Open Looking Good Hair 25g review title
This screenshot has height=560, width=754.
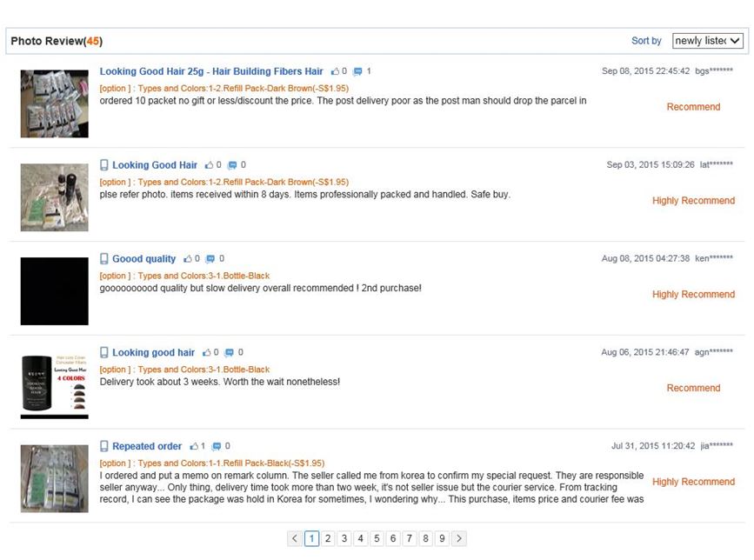pyautogui.click(x=211, y=71)
